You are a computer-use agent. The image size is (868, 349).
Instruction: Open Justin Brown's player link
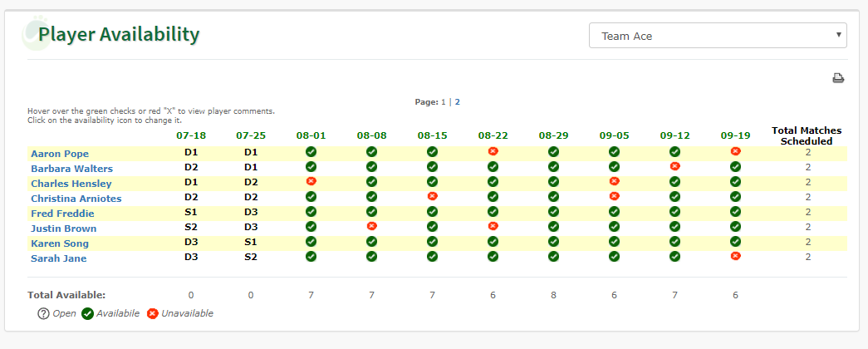[x=64, y=229]
